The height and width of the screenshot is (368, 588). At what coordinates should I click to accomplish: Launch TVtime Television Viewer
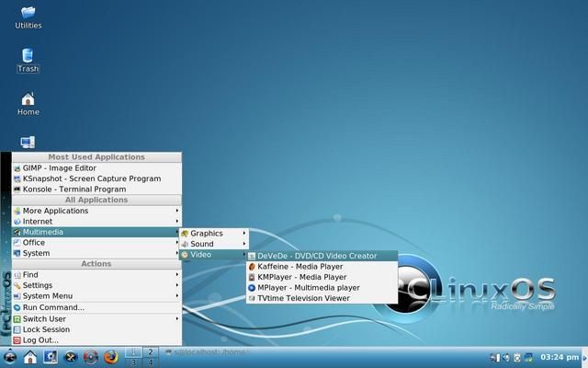(322, 298)
